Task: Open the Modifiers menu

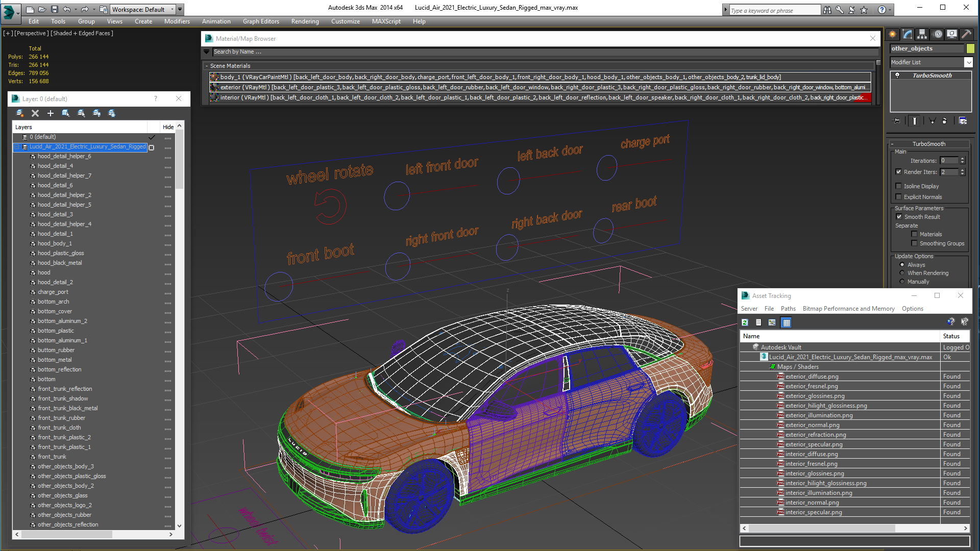Action: pos(177,21)
